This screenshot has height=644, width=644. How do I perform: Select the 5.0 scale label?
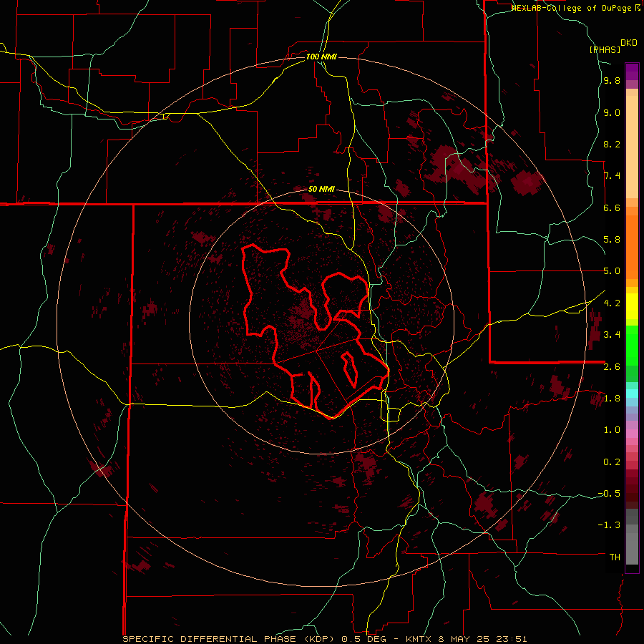coord(612,271)
